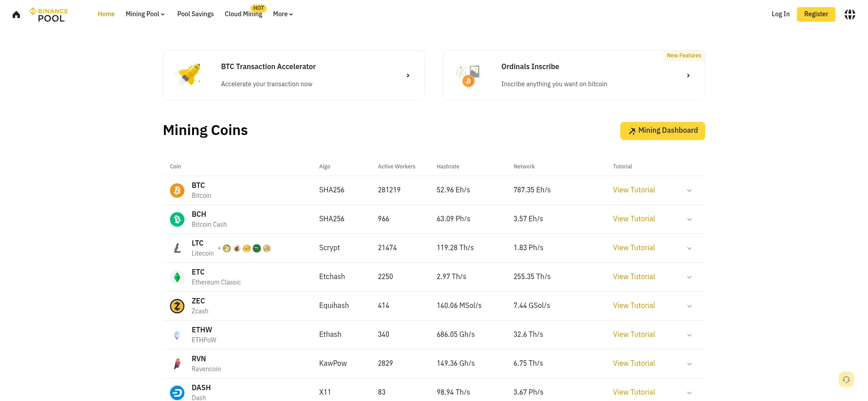This screenshot has height=401, width=868.
Task: Click the network value '787.35 Eh/s'
Action: point(532,190)
